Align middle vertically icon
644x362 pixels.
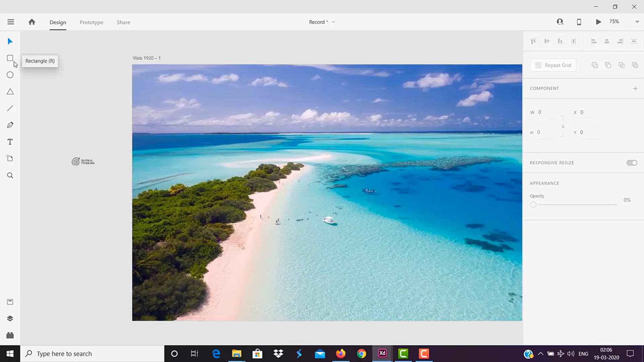(x=547, y=41)
